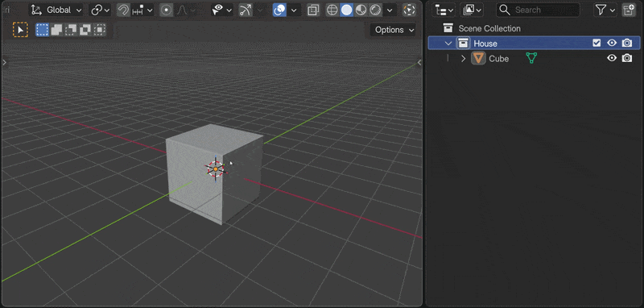Image resolution: width=644 pixels, height=308 pixels.
Task: Choose the extend selection mode
Action: [x=56, y=30]
